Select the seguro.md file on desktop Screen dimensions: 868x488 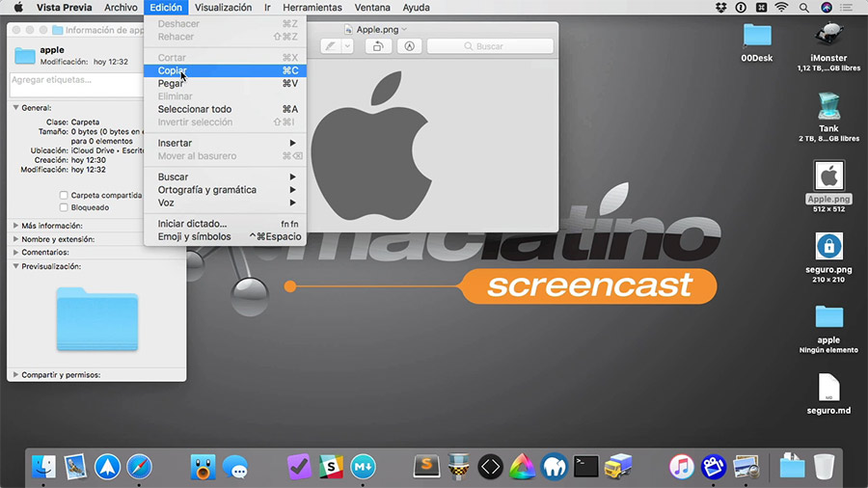tap(828, 388)
